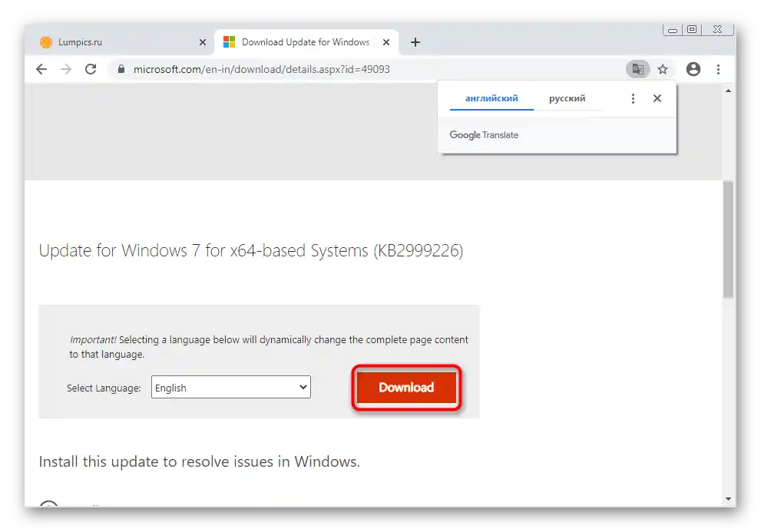Screen dimensions: 761x532
Task: Open the user profile avatar icon
Action: pyautogui.click(x=693, y=69)
